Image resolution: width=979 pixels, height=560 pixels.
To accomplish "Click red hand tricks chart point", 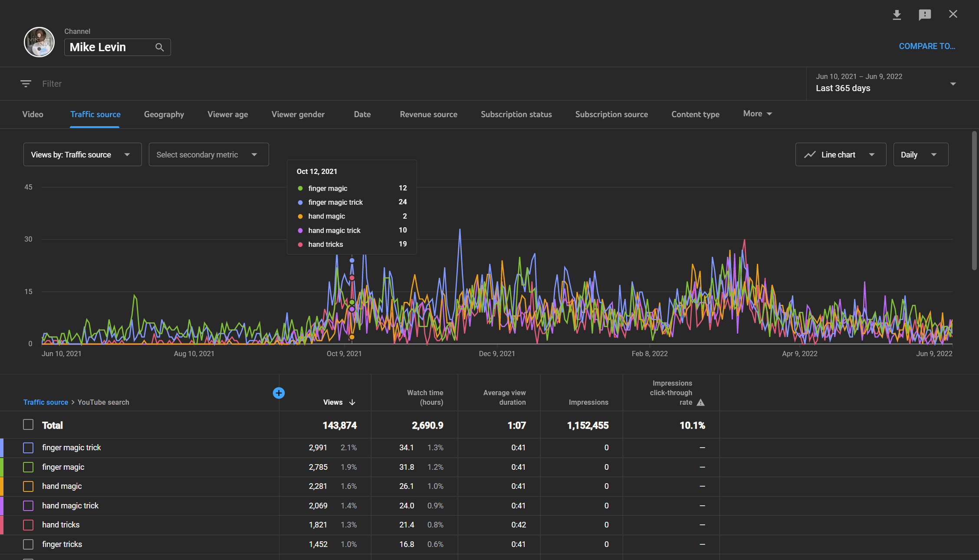I will [352, 278].
